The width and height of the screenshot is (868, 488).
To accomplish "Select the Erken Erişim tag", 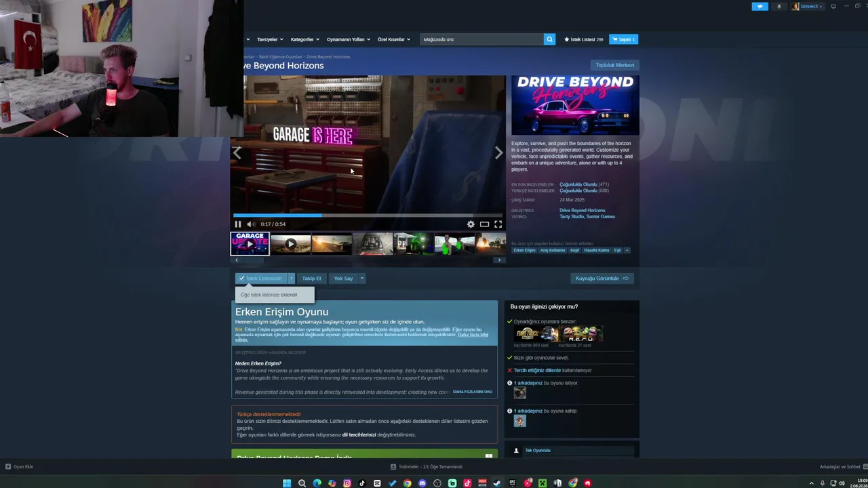I will 525,250.
